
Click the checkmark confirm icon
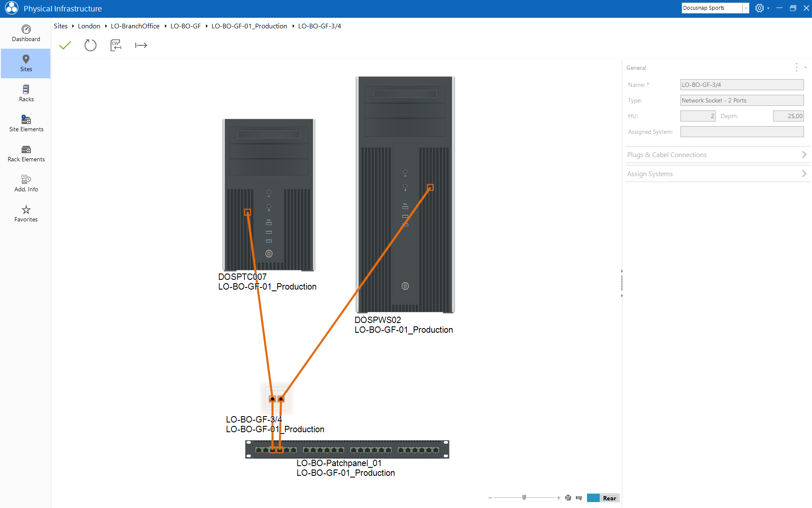click(66, 46)
